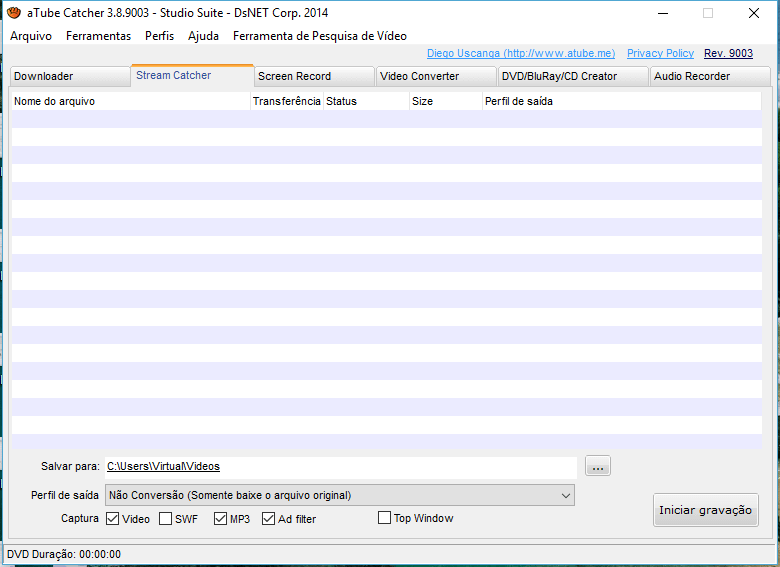Click the Salvar para path field
This screenshot has height=567, width=780.
pos(340,466)
